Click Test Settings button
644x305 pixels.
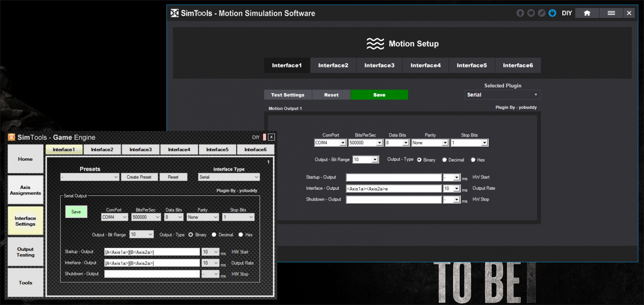[x=288, y=95]
